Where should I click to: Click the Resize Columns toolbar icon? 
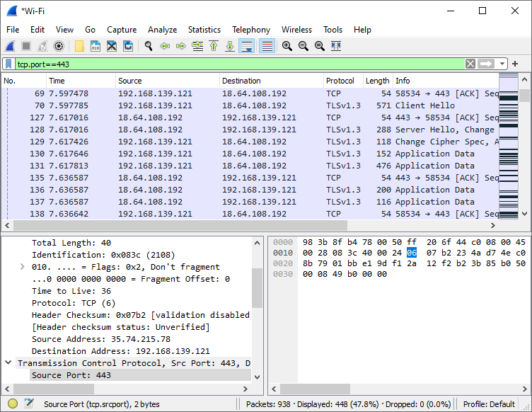(x=336, y=46)
